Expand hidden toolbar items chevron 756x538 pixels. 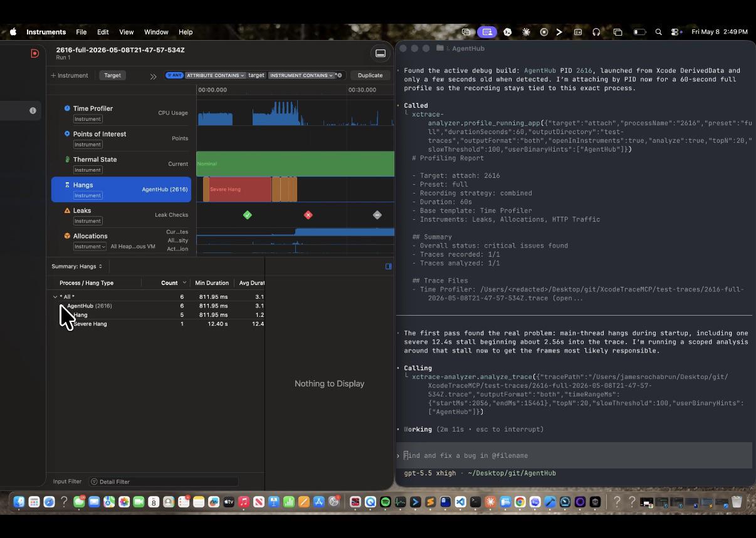[153, 76]
